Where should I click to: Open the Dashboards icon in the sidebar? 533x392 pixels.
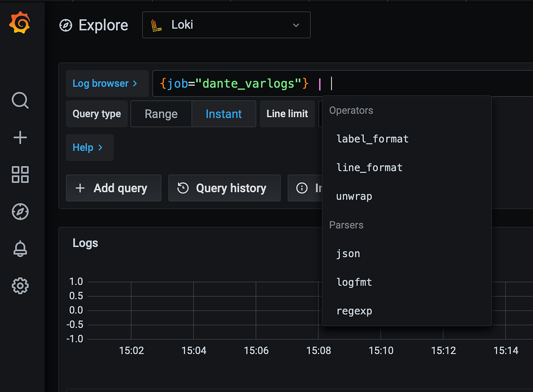click(x=20, y=174)
